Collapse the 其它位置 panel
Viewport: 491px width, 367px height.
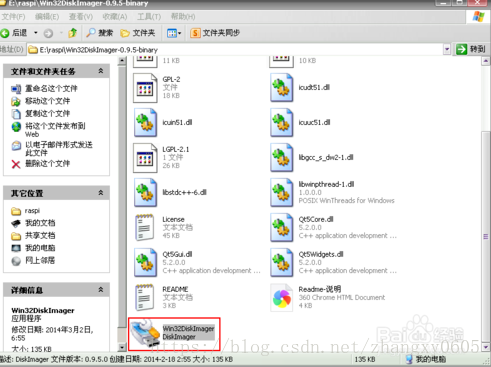point(101,193)
